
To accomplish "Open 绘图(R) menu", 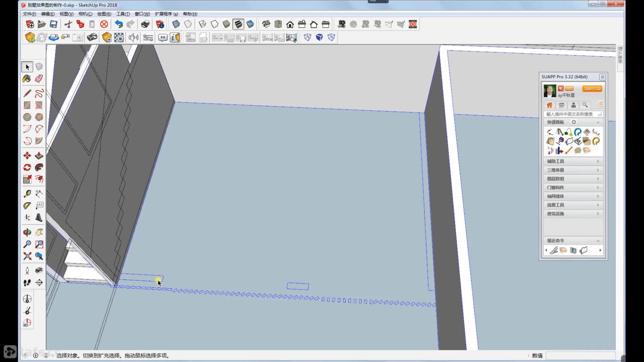I will point(104,14).
